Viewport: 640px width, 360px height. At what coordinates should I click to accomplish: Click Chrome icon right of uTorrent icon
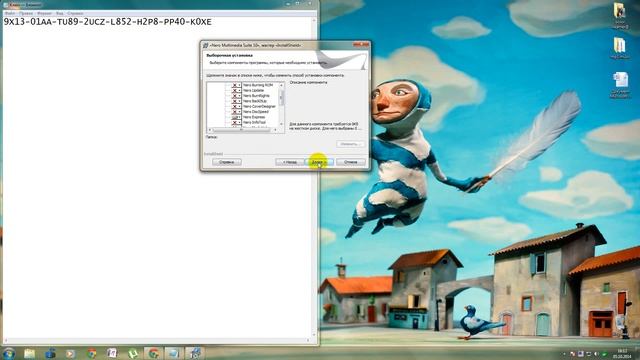[x=153, y=353]
